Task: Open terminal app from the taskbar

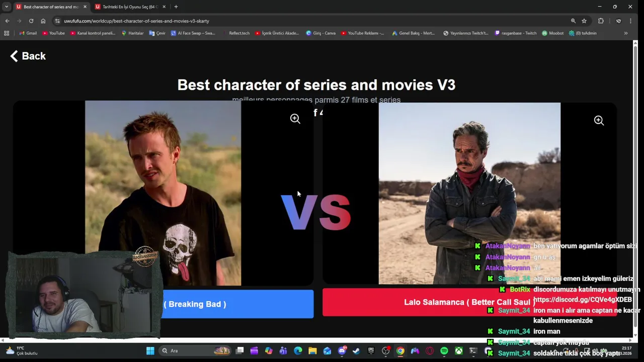Action: (x=473, y=351)
